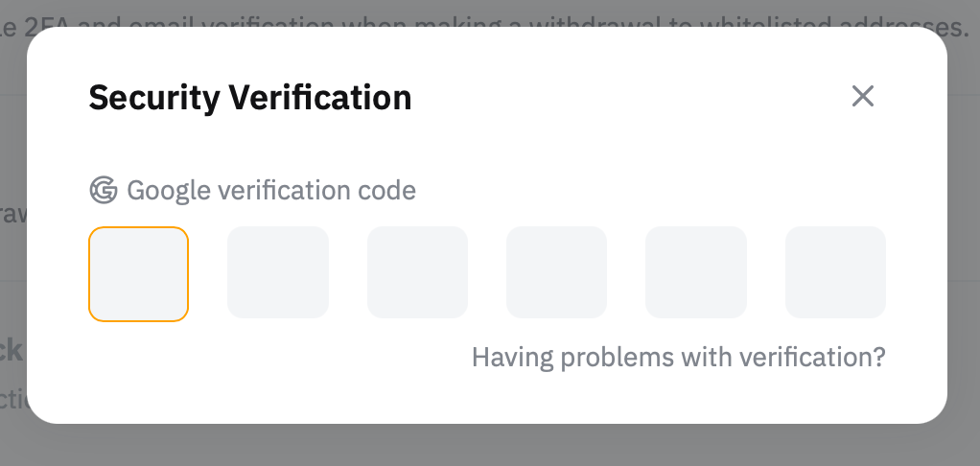Open the 'Having problems with verification?' link

pos(678,358)
